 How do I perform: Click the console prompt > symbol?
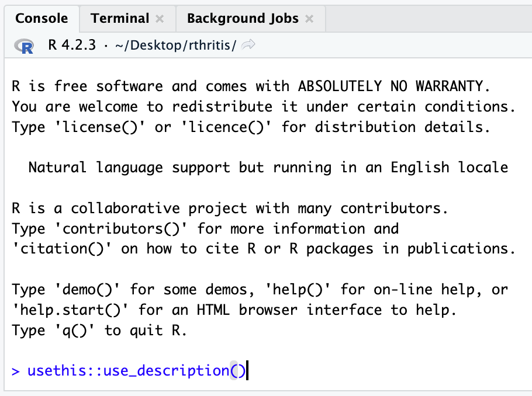pyautogui.click(x=15, y=370)
